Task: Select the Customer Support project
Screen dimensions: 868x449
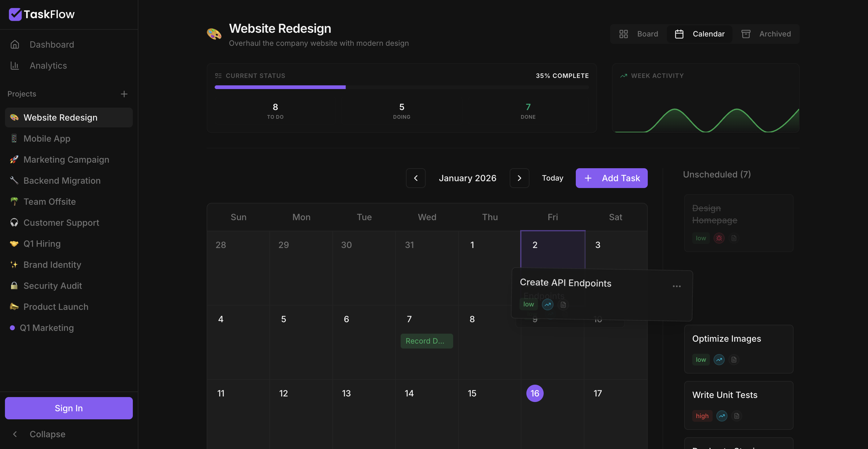Action: (69, 223)
